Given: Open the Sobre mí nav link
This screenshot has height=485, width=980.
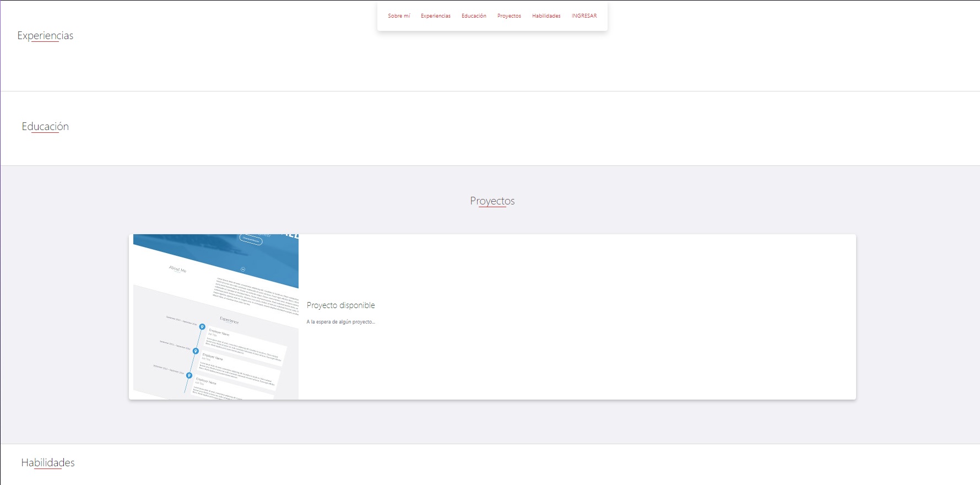Looking at the screenshot, I should tap(399, 16).
